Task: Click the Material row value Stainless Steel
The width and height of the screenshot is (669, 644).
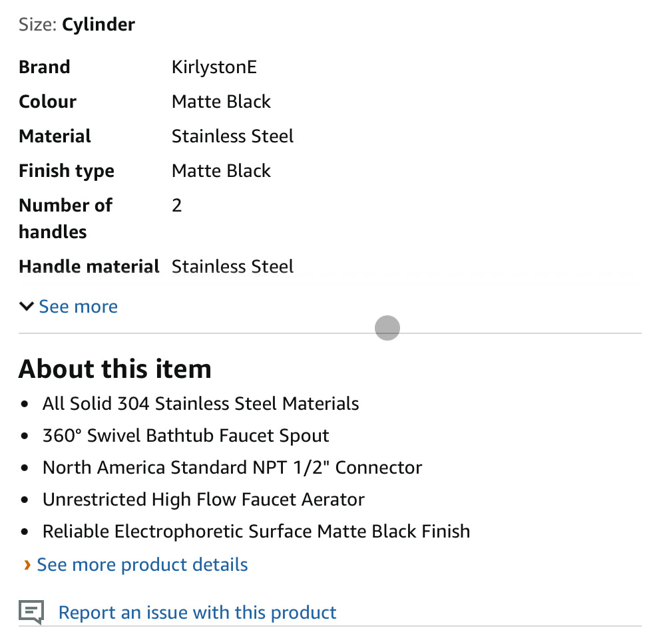Action: 232,136
